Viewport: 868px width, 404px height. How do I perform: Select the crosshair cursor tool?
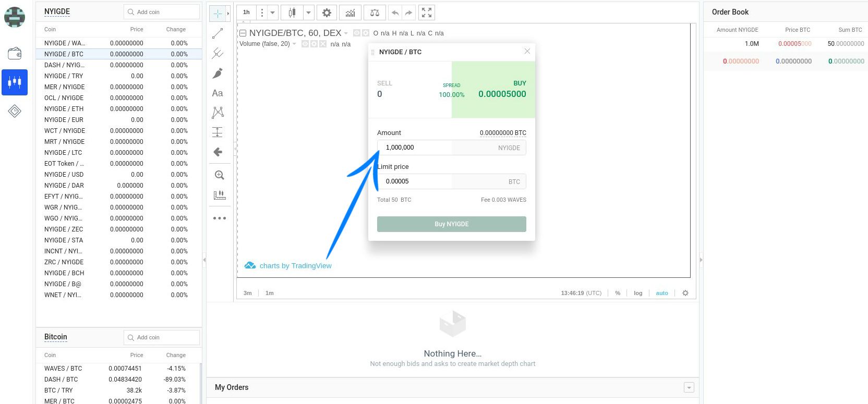tap(218, 14)
